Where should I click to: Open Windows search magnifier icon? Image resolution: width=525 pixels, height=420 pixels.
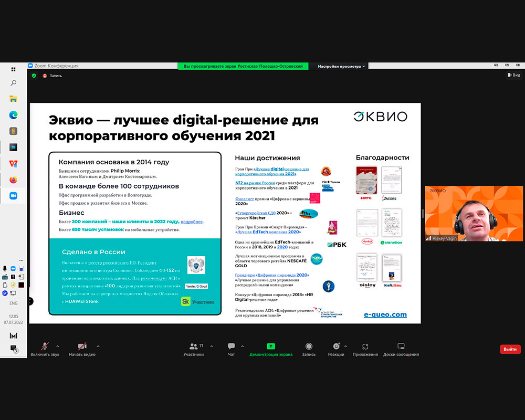[x=14, y=83]
